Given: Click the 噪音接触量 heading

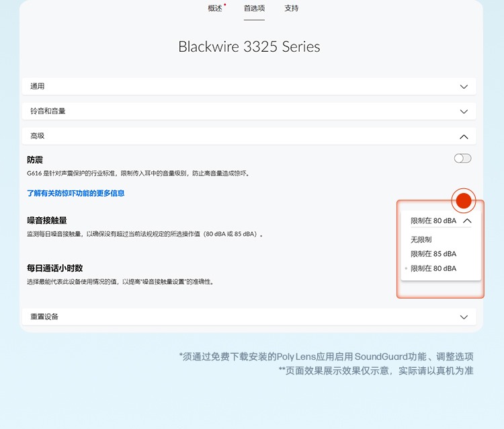Looking at the screenshot, I should tap(47, 221).
